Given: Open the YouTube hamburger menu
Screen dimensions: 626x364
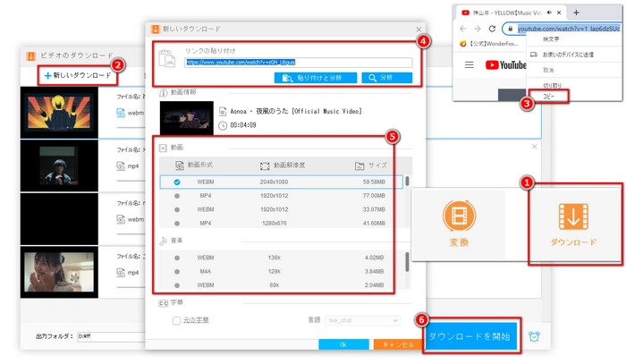Looking at the screenshot, I should pyautogui.click(x=470, y=65).
